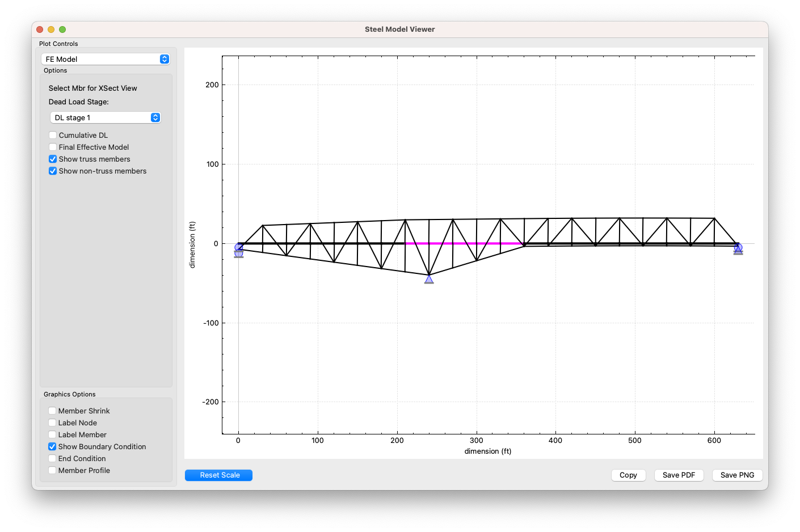Click the Select Mbr for XSect View label
The image size is (800, 532).
pos(93,88)
